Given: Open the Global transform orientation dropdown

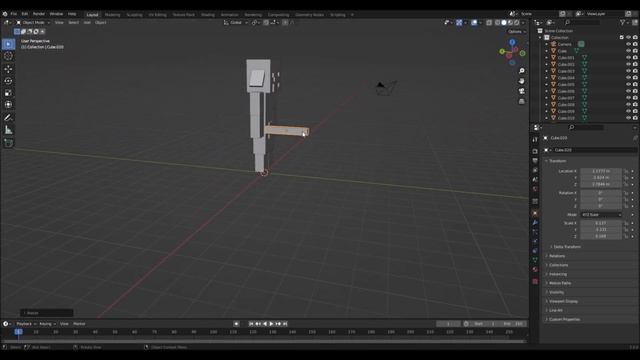Looking at the screenshot, I should tap(236, 22).
